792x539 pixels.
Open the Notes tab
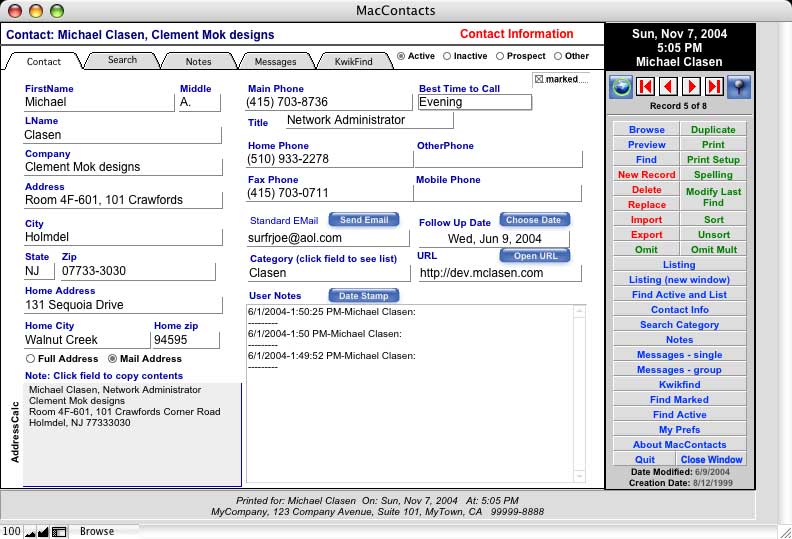pyautogui.click(x=199, y=61)
